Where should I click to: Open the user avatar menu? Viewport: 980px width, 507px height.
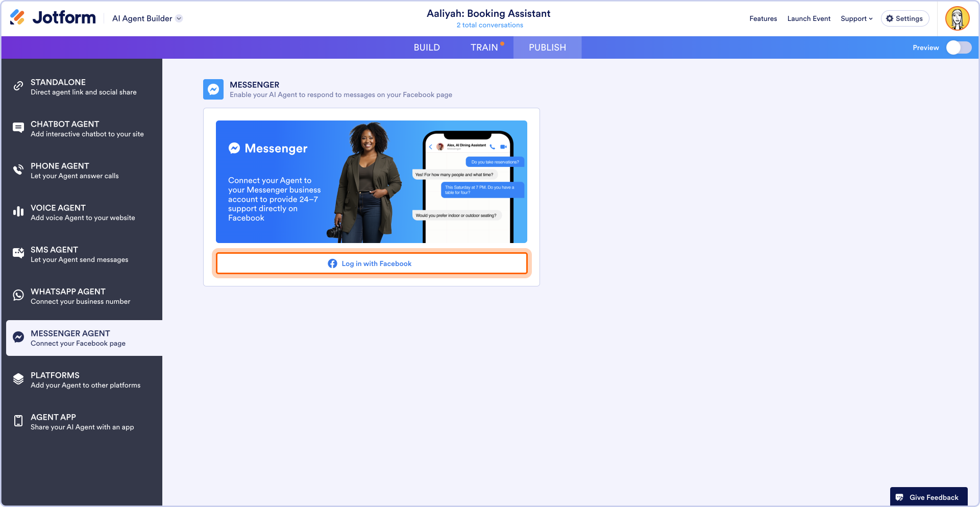[x=958, y=18]
